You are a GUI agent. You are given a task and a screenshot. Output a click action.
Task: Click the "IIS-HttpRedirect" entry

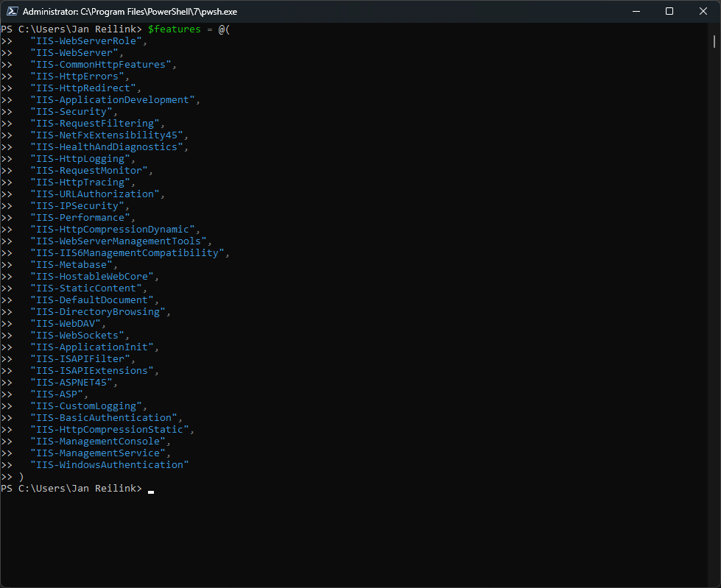pyautogui.click(x=83, y=88)
